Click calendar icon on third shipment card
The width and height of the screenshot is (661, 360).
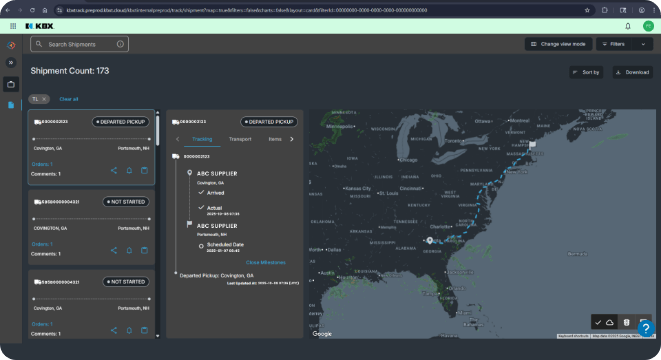[x=144, y=330]
